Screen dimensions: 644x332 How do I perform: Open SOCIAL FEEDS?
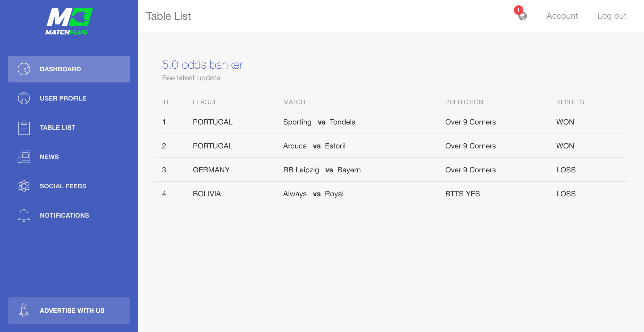(x=69, y=186)
